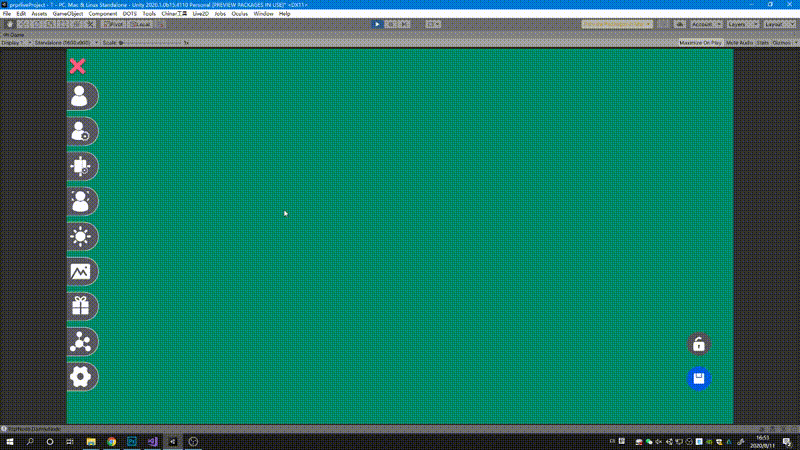Screen dimensions: 800x450
Task: Open File Explorer from the taskbar
Action: coord(91,442)
